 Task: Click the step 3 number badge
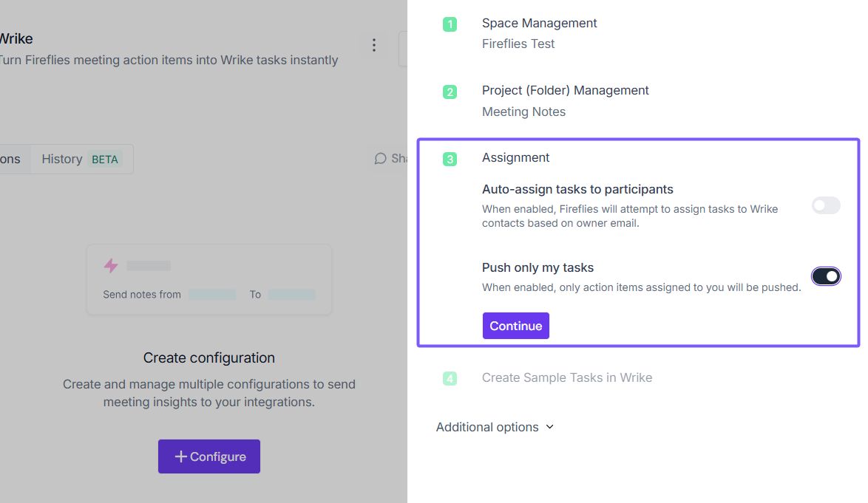[x=450, y=159]
